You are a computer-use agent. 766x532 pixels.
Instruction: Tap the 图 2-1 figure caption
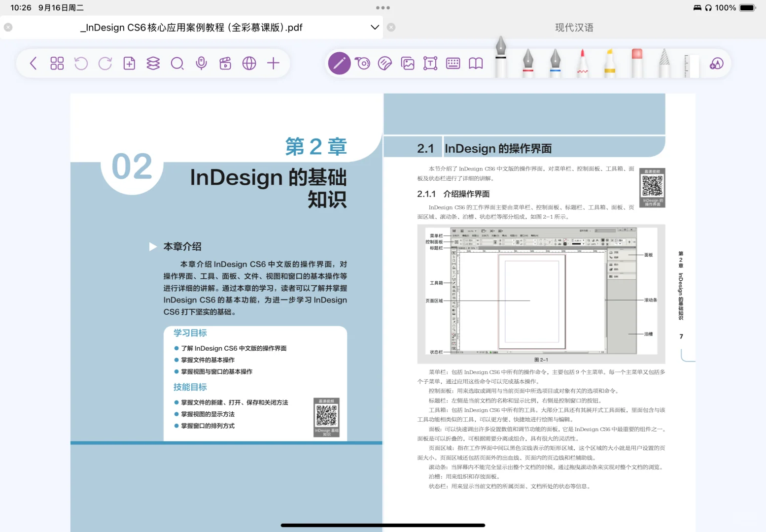click(541, 360)
